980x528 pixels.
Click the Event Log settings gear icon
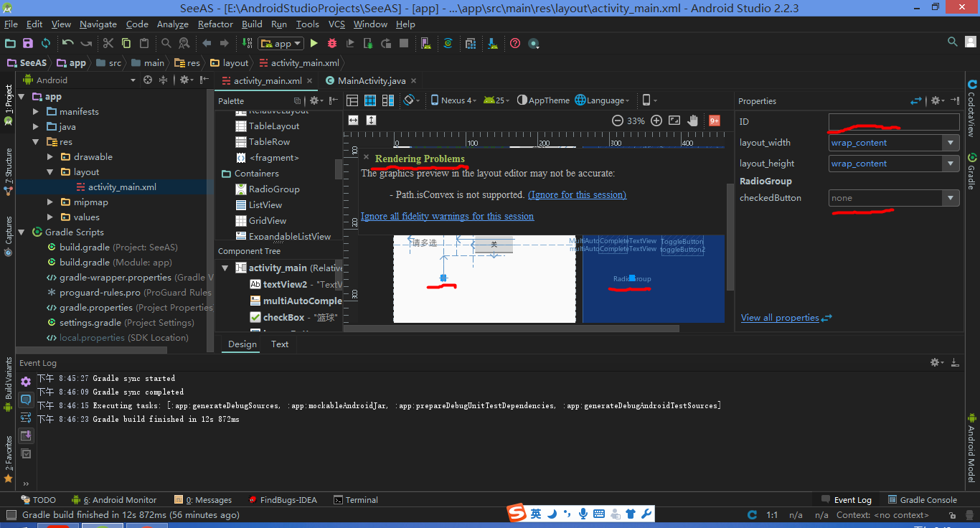936,363
